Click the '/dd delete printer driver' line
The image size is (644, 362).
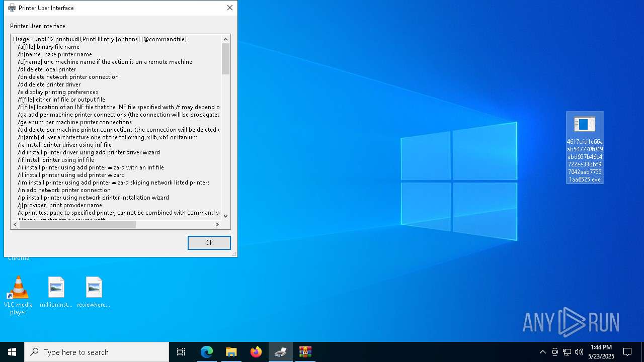pyautogui.click(x=49, y=84)
